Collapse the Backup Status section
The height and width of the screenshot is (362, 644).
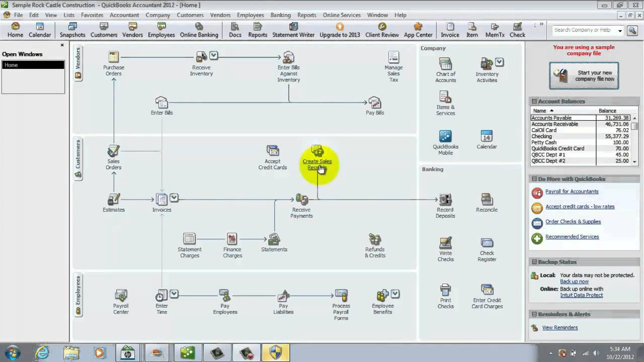[x=534, y=262]
